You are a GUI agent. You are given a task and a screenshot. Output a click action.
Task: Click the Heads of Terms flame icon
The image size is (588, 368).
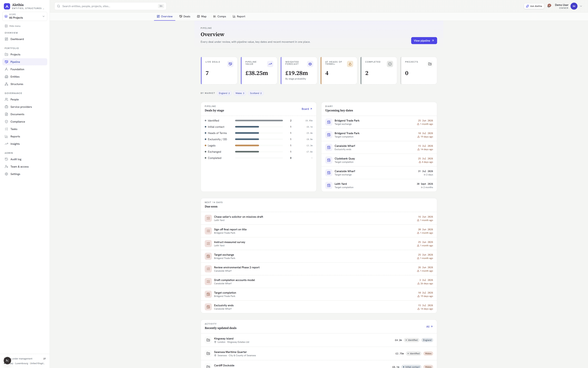[350, 64]
